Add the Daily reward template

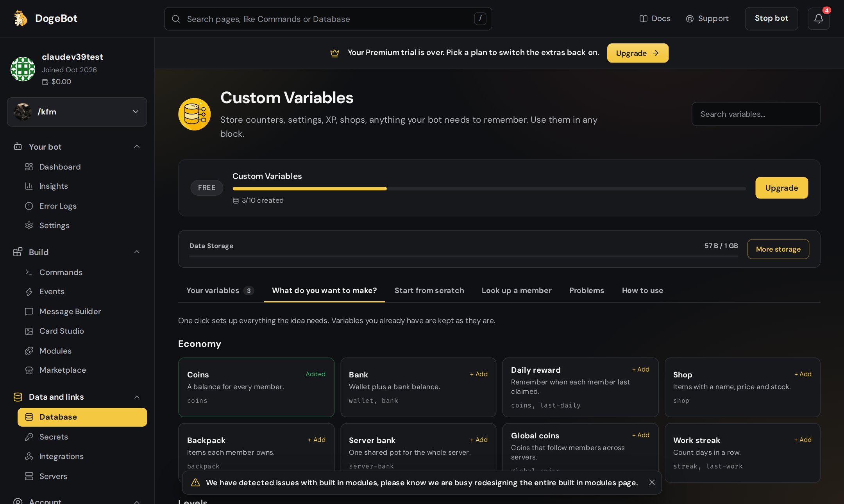click(641, 369)
